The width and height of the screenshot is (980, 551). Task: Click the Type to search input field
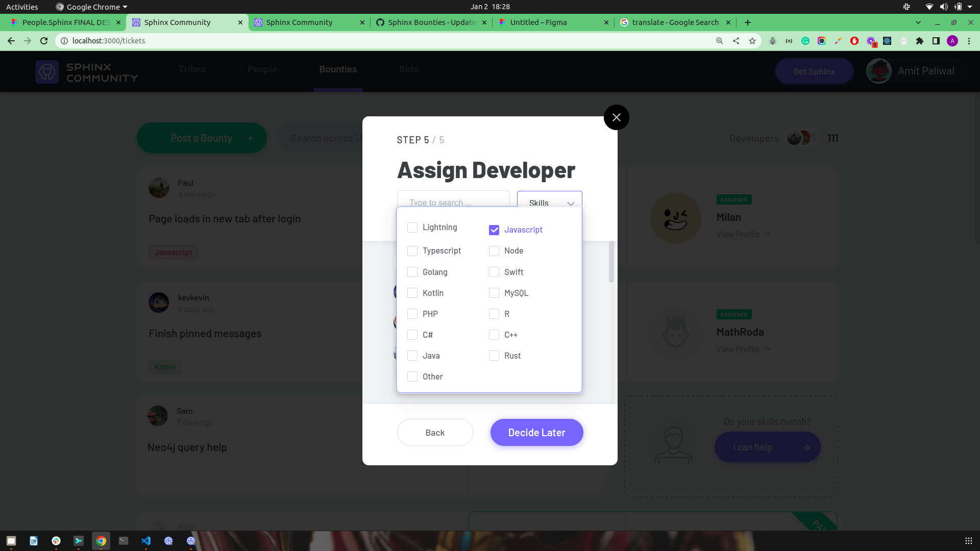[453, 203]
